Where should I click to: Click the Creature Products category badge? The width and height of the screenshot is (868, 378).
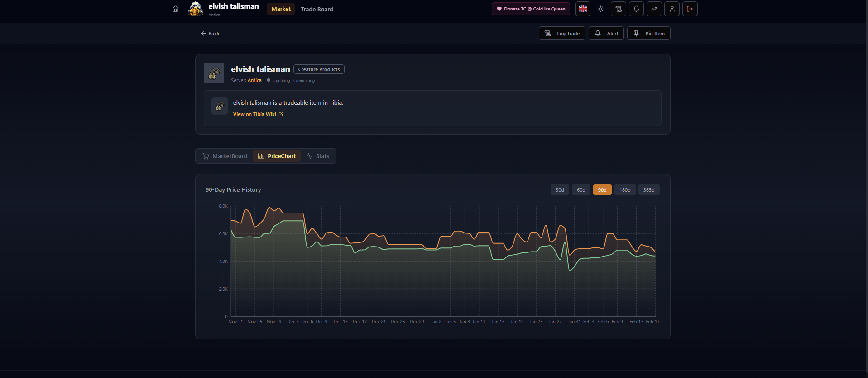319,69
